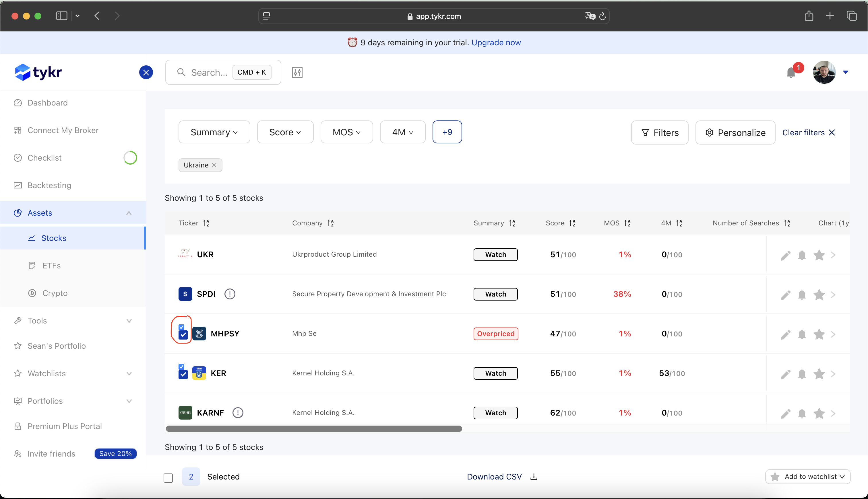Image resolution: width=868 pixels, height=499 pixels.
Task: Uncheck the KER row checkbox
Action: pos(183,374)
